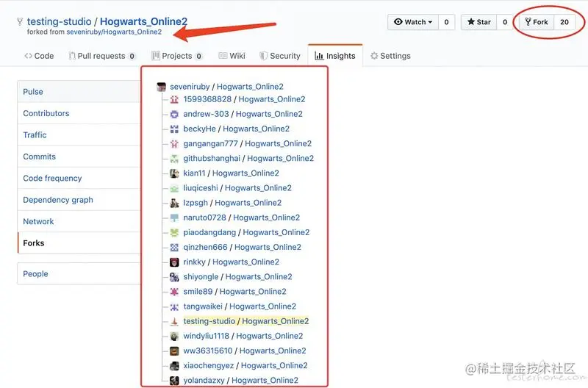The width and height of the screenshot is (588, 388).
Task: Click the avatar beside beckyHe
Action: tap(174, 129)
